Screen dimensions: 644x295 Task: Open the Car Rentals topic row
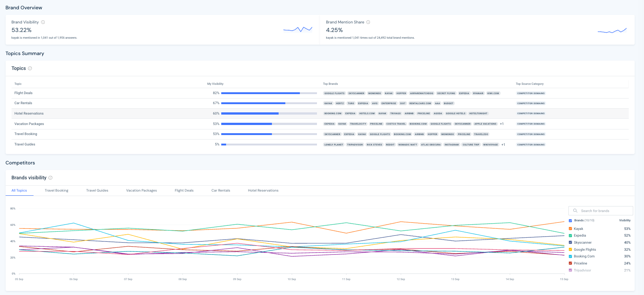(23, 103)
